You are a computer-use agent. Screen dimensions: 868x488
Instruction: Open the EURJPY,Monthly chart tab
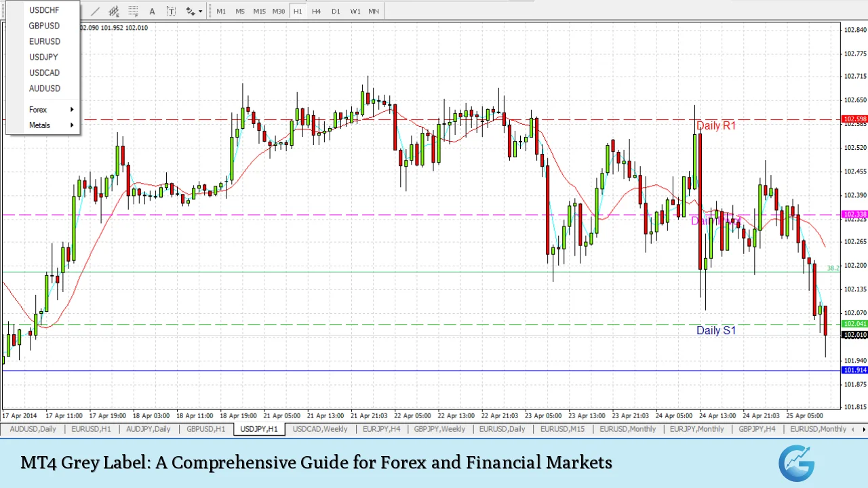696,429
